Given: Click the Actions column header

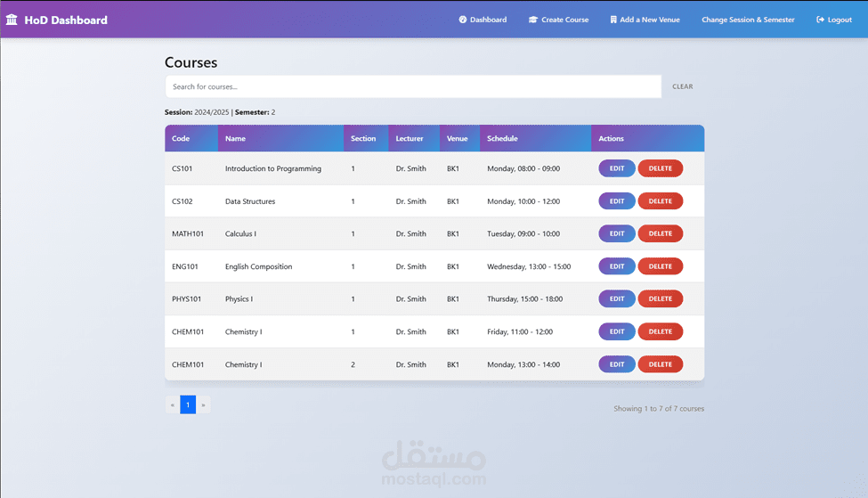Looking at the screenshot, I should [648, 138].
